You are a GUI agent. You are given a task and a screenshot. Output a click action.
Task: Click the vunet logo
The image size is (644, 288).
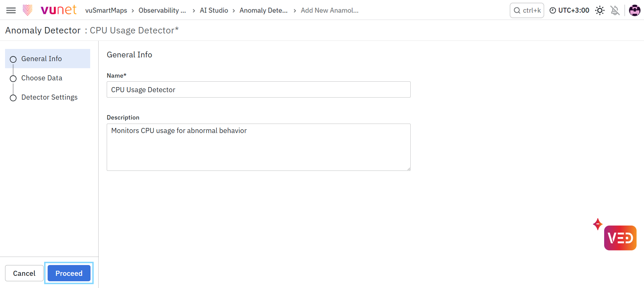click(50, 10)
